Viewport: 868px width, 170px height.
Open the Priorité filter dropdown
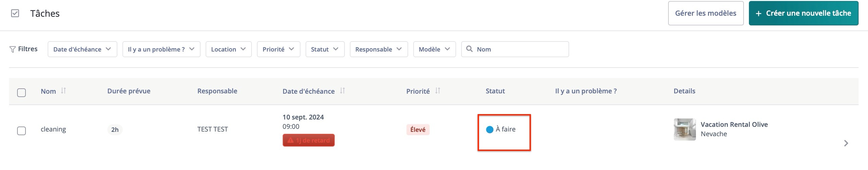click(x=278, y=50)
